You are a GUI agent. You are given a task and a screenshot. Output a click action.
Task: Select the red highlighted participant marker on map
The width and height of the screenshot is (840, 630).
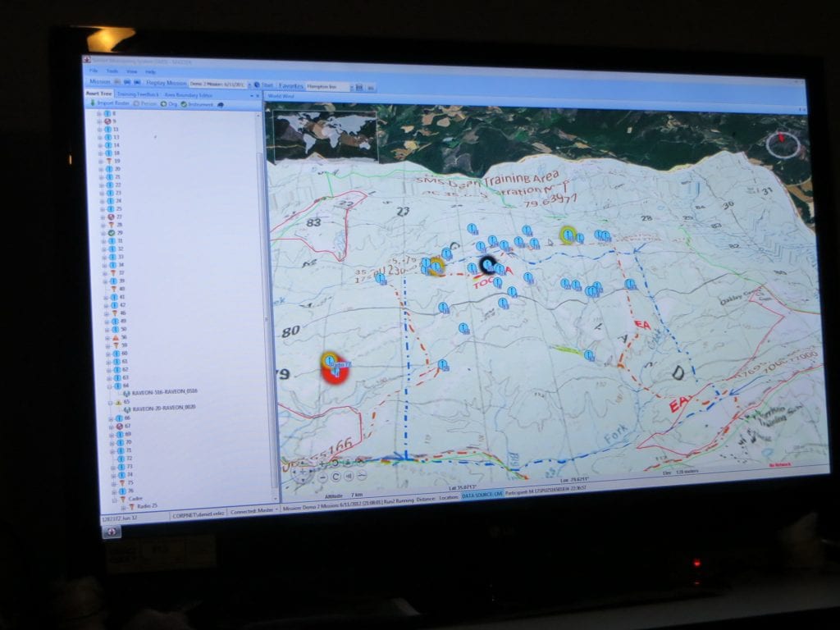pos(335,368)
